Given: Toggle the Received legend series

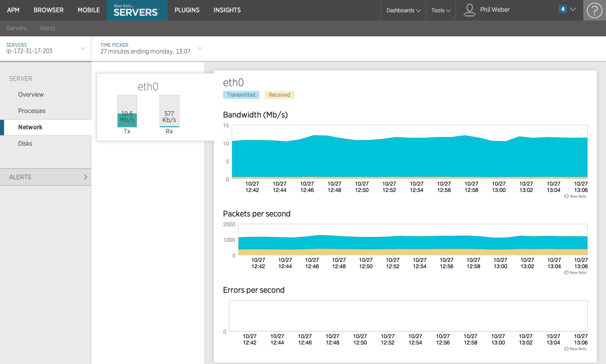Looking at the screenshot, I should coord(279,95).
